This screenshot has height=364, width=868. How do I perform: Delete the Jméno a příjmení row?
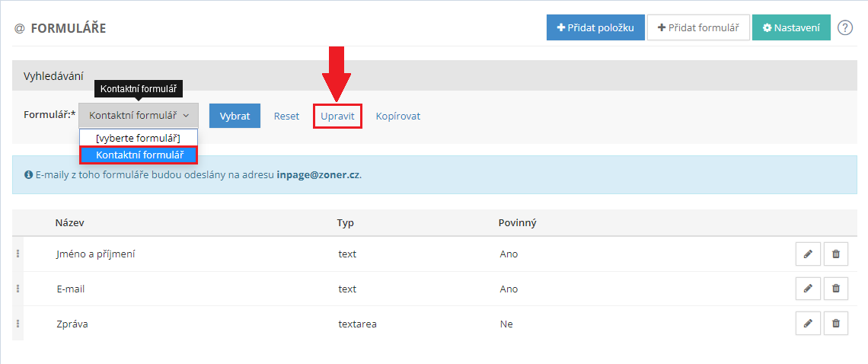click(x=835, y=254)
